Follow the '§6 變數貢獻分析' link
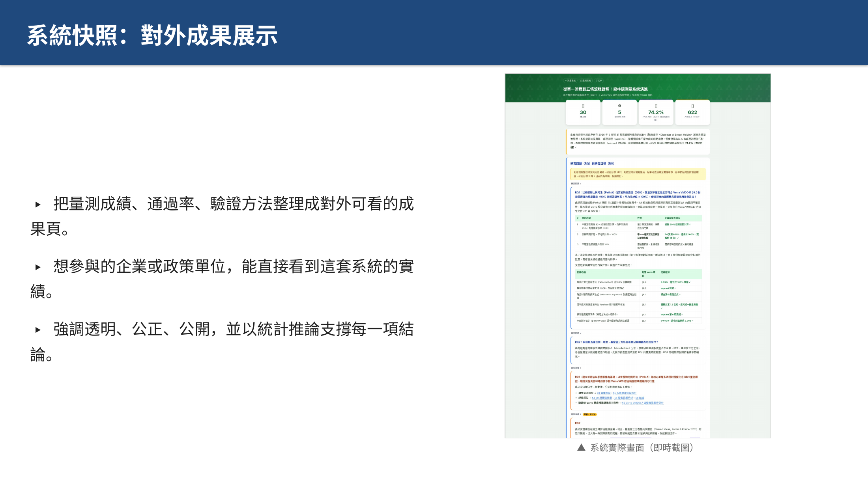 pyautogui.click(x=624, y=398)
